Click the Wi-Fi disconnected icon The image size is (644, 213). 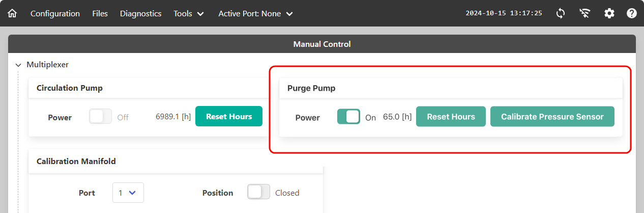pos(585,14)
